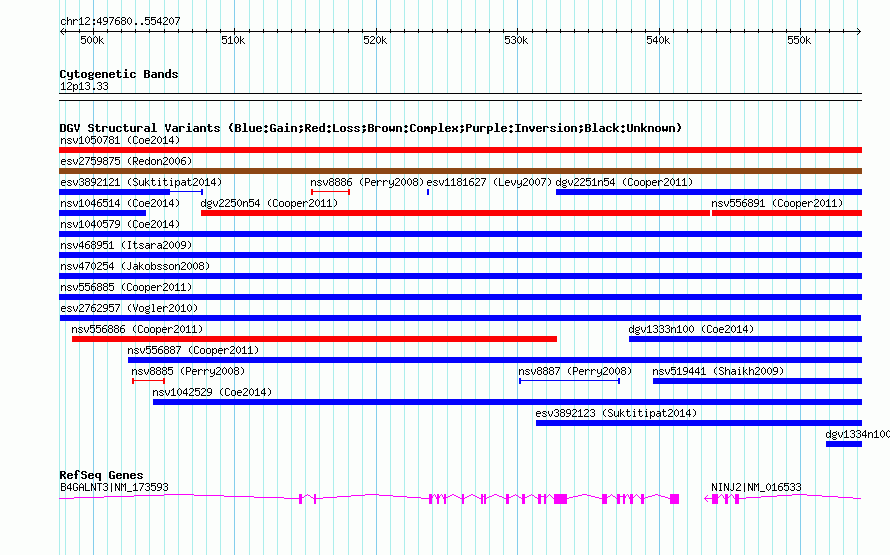
Task: Click the RefSeq Genes track title
Action: click(101, 475)
